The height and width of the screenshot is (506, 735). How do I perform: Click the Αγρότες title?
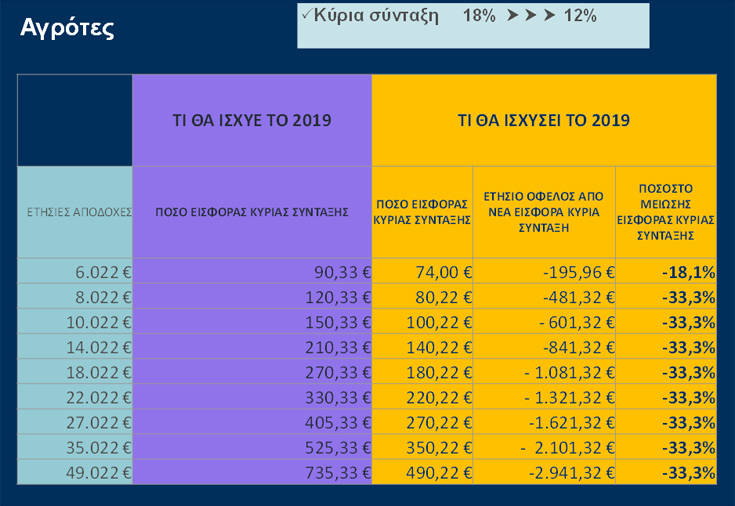click(67, 28)
